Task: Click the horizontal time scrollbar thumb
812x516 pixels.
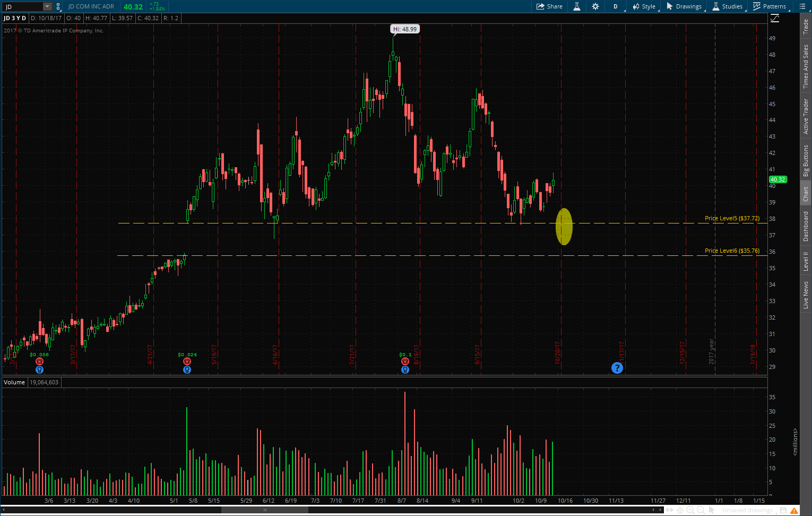Action: coord(264,510)
